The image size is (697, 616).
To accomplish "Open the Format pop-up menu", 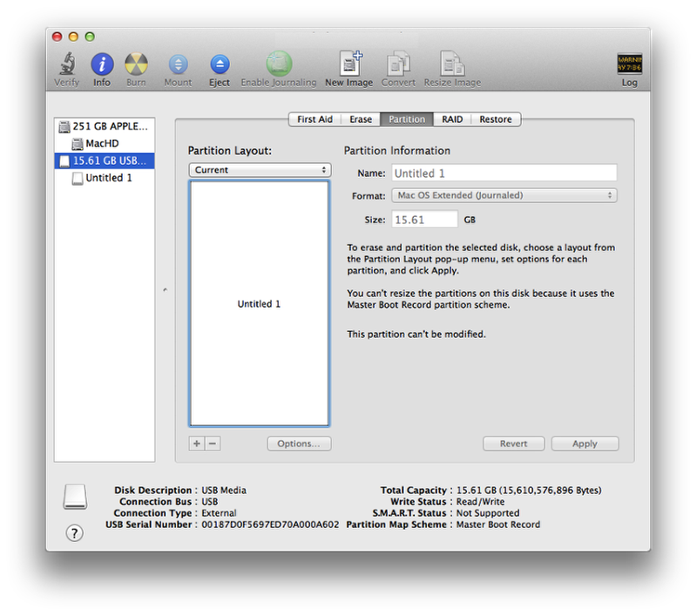I will pos(504,196).
